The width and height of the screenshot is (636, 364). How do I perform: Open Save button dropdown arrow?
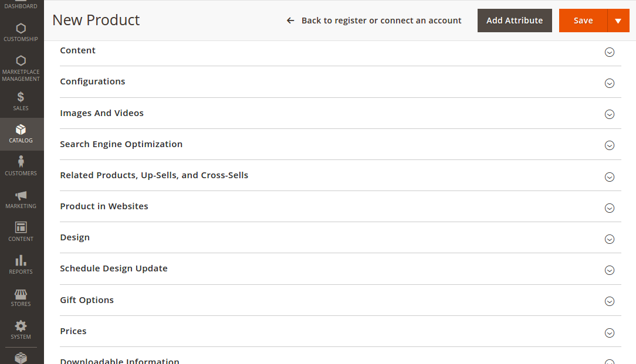pyautogui.click(x=618, y=21)
